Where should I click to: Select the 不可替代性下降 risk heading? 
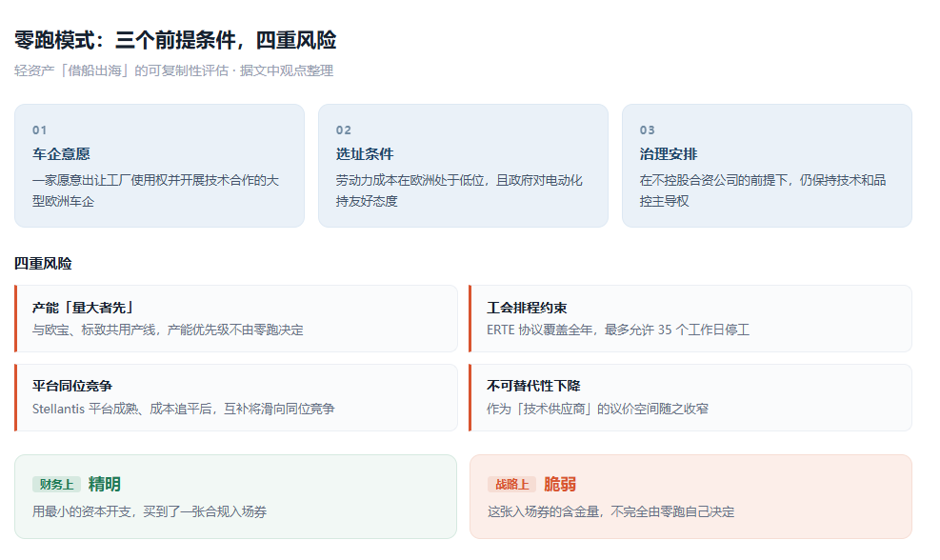pyautogui.click(x=533, y=386)
